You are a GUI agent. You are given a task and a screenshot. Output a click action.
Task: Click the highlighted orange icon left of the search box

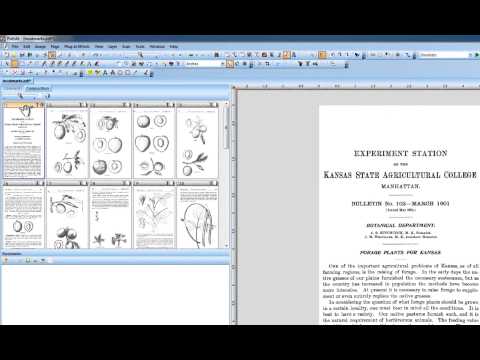pyautogui.click(x=323, y=54)
